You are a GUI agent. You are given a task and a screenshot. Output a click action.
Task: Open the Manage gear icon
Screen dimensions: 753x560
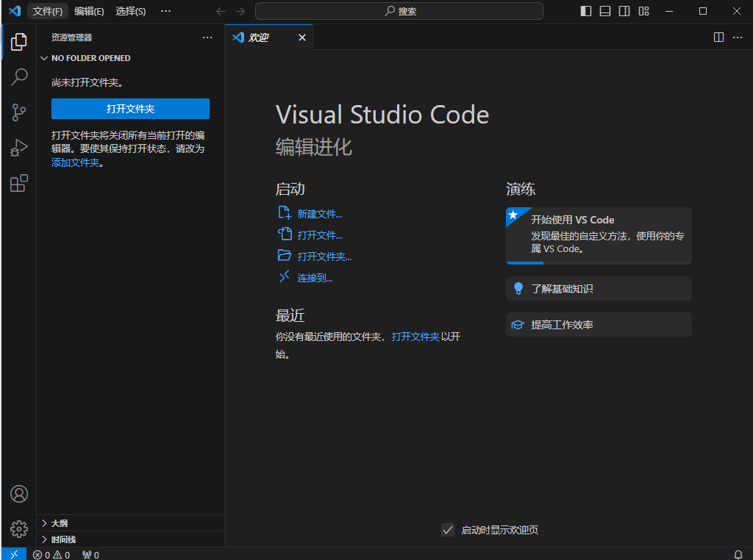[18, 529]
